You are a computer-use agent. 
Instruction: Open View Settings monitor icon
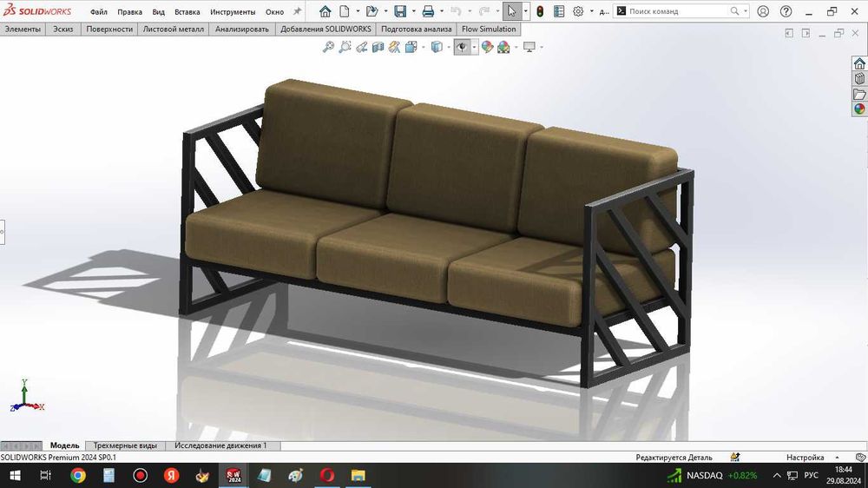(529, 47)
